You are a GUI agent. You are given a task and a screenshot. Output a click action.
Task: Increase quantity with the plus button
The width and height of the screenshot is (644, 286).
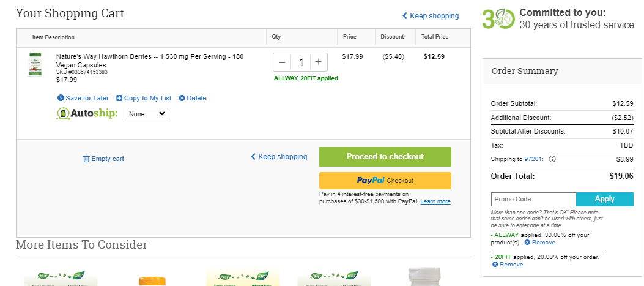pyautogui.click(x=318, y=62)
